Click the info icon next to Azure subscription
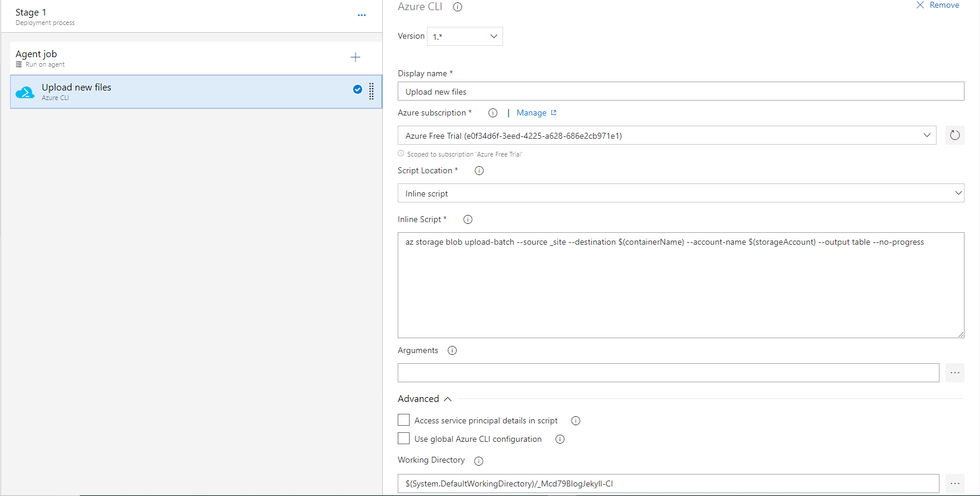The width and height of the screenshot is (980, 496). tap(492, 113)
